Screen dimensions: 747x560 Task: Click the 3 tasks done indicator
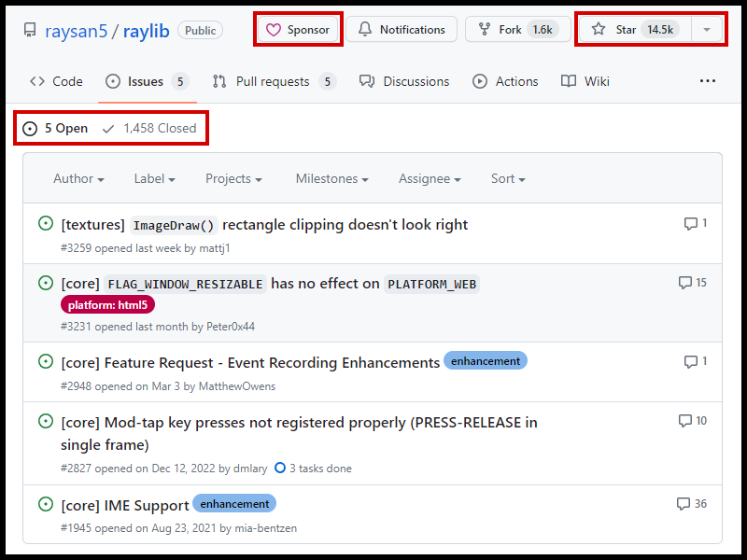coord(313,469)
